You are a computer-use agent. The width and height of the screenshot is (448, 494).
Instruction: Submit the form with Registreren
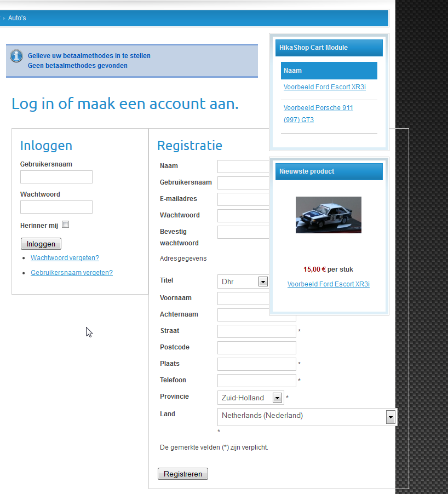pos(183,474)
